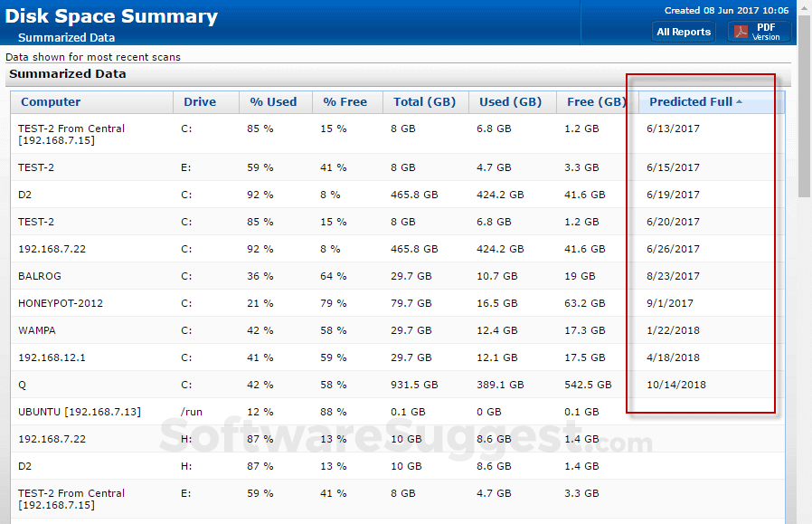
Task: Sort the table by Total (GB) column
Action: [x=423, y=101]
